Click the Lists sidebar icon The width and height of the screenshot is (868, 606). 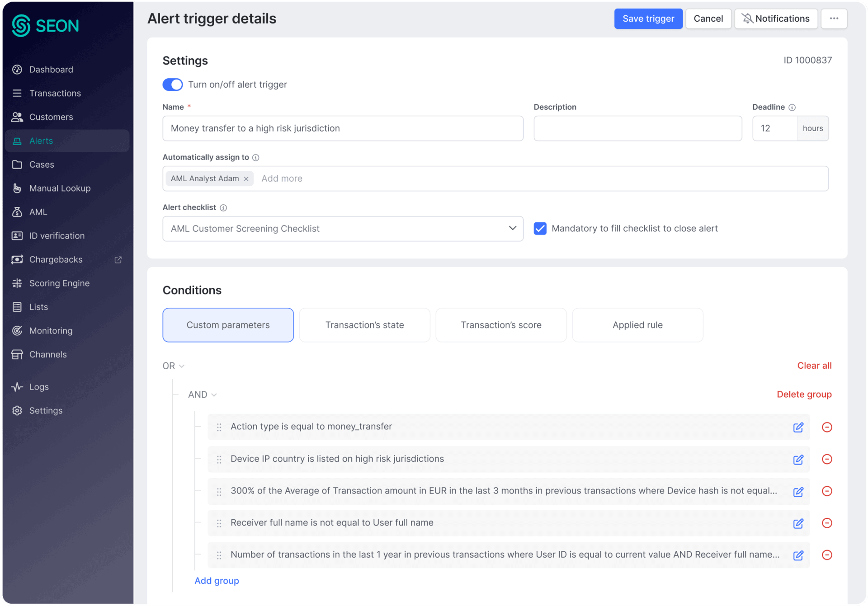(x=17, y=307)
